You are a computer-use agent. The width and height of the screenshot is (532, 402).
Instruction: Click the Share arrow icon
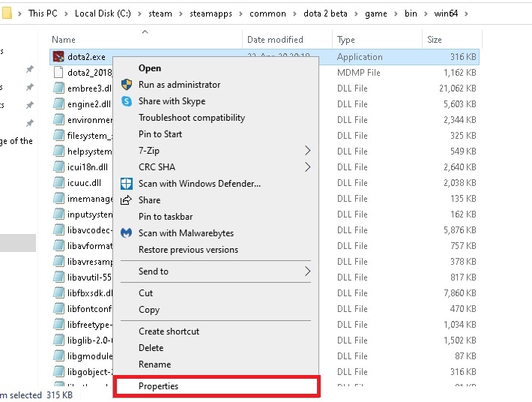[x=126, y=200]
